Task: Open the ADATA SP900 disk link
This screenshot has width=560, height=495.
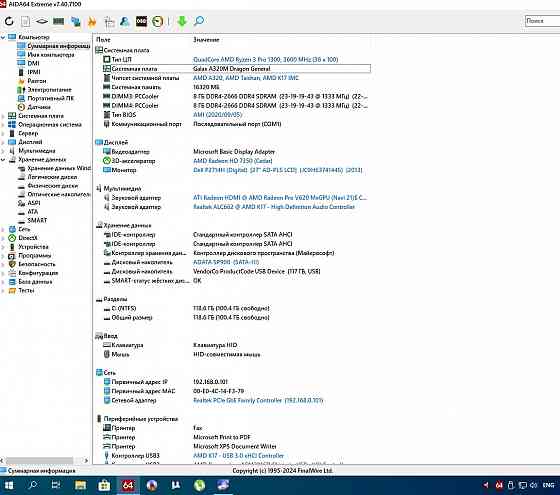Action: coord(226,262)
